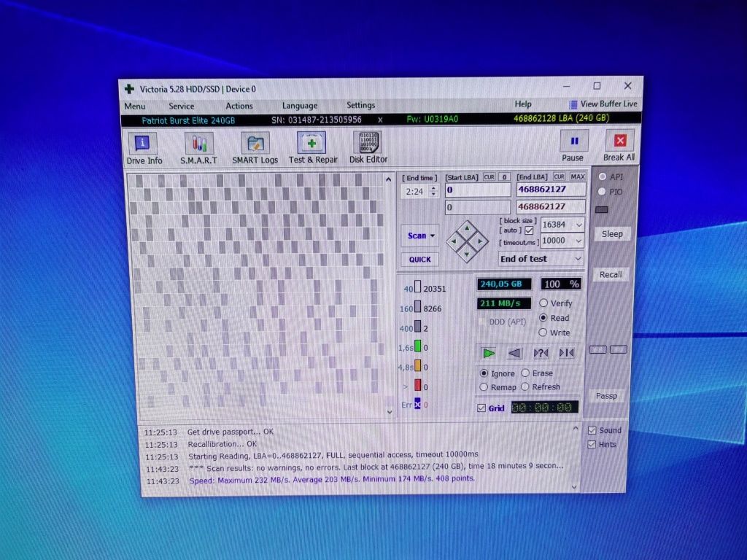747x560 pixels.
Task: Click the Start LBA 0 reset button
Action: pyautogui.click(x=505, y=177)
